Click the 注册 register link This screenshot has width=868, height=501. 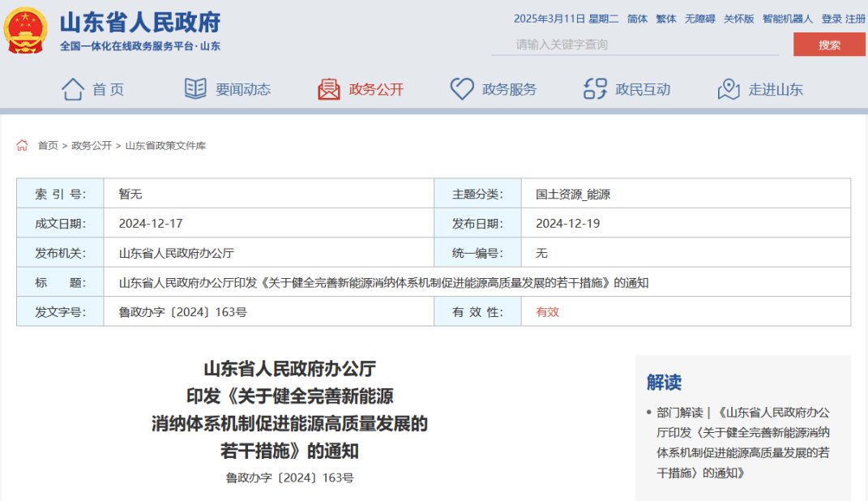click(856, 19)
